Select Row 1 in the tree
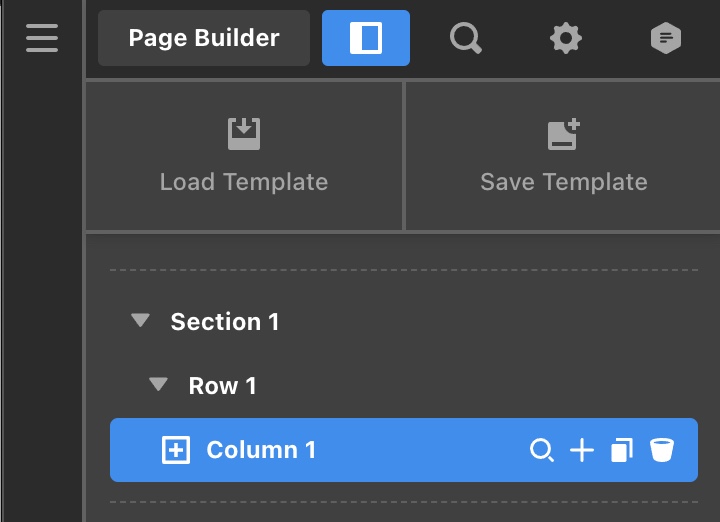The height and width of the screenshot is (522, 720). [x=222, y=386]
